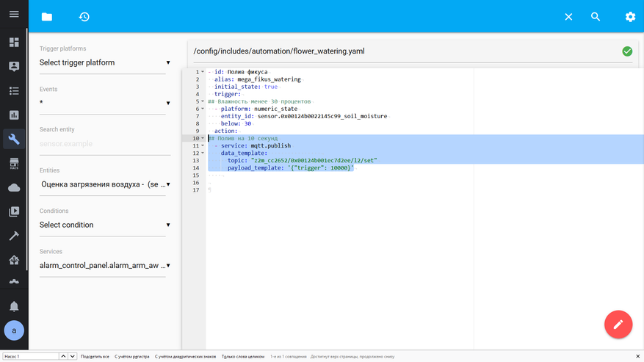Open the file browser folder icon
This screenshot has width=644, height=362.
pyautogui.click(x=47, y=17)
